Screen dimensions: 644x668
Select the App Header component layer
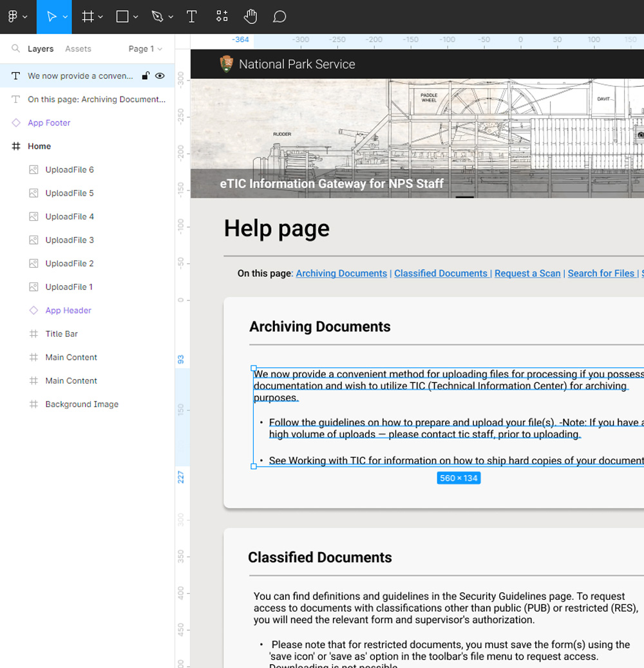point(87,310)
